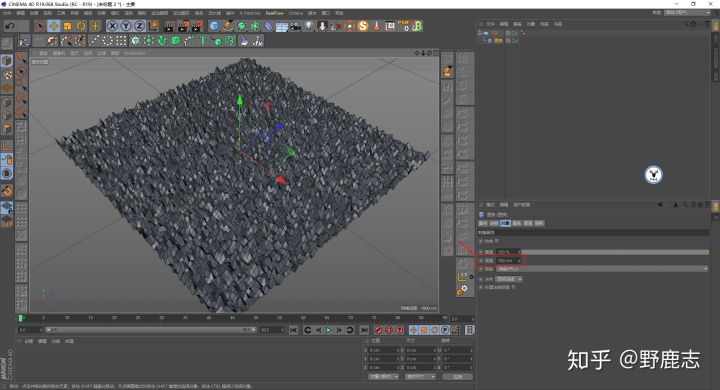Viewport: 720px width, 390px height.
Task: Open the direction dropdown in attributes
Action: click(509, 279)
